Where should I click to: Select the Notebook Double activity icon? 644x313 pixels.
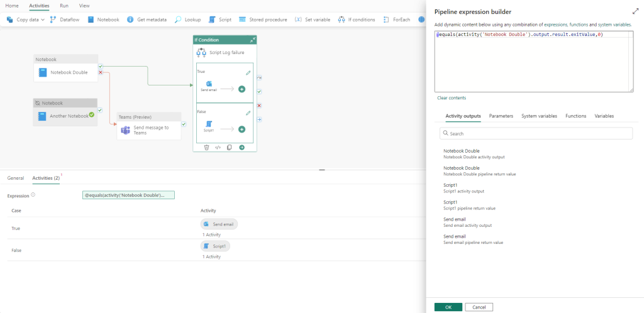click(43, 73)
